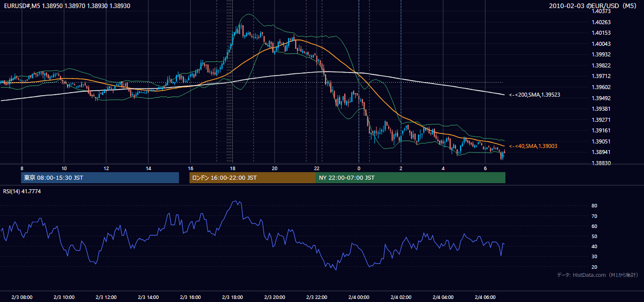Select the NY 22:00-07:00 JST session bar
Image resolution: width=644 pixels, height=302 pixels.
(x=411, y=178)
